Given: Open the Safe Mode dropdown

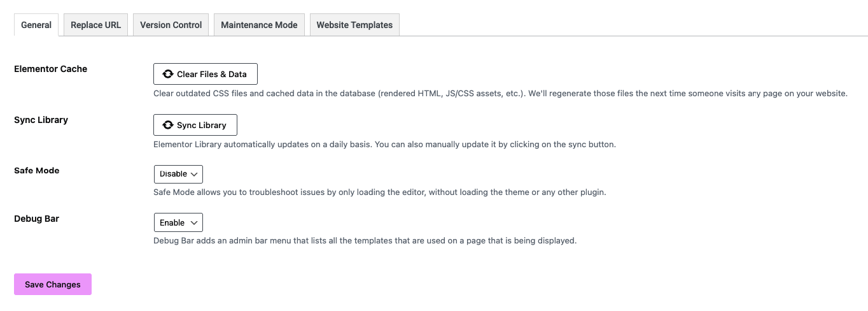Looking at the screenshot, I should point(178,174).
